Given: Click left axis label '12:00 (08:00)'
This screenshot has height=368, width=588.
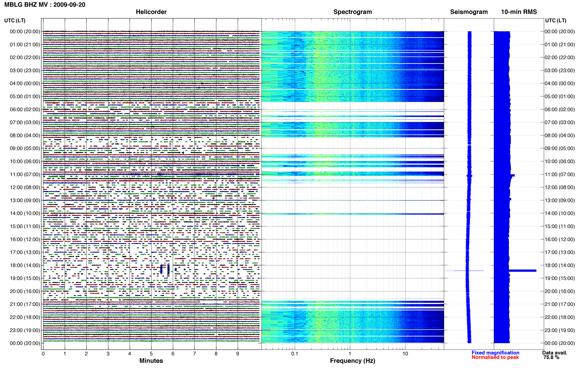Looking at the screenshot, I should pyautogui.click(x=25, y=187).
